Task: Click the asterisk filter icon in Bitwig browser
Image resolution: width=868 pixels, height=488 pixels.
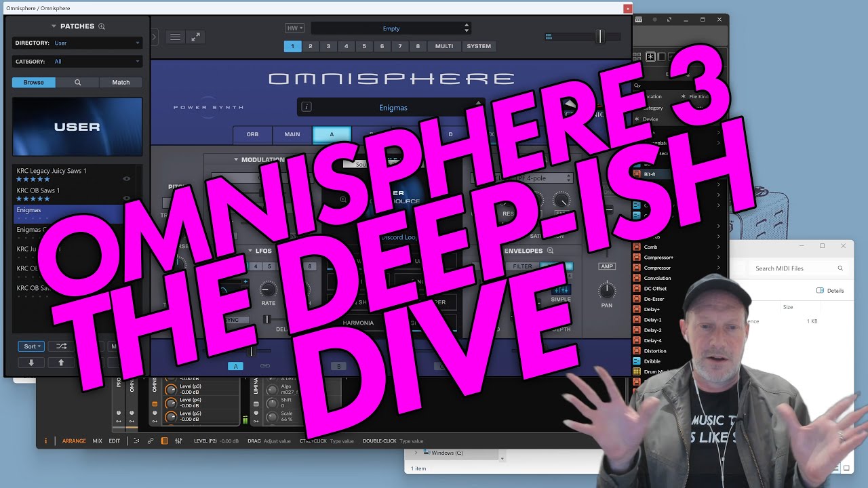Action: 650,57
